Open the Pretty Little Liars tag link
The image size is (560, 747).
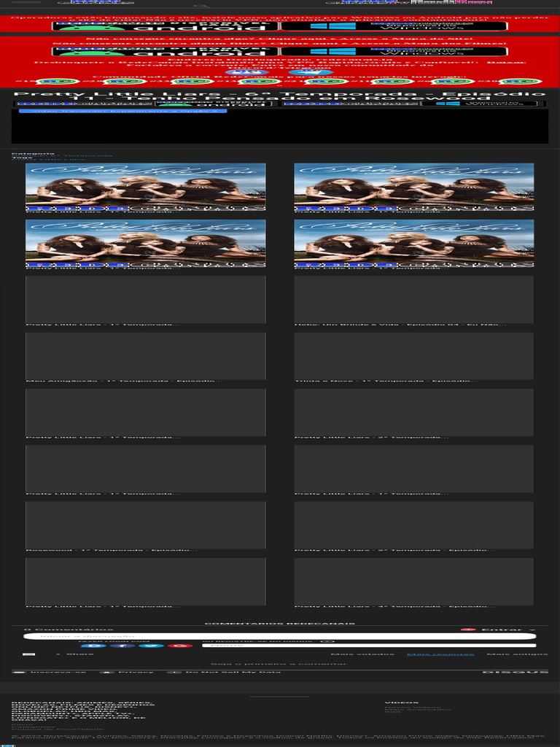coord(49,159)
